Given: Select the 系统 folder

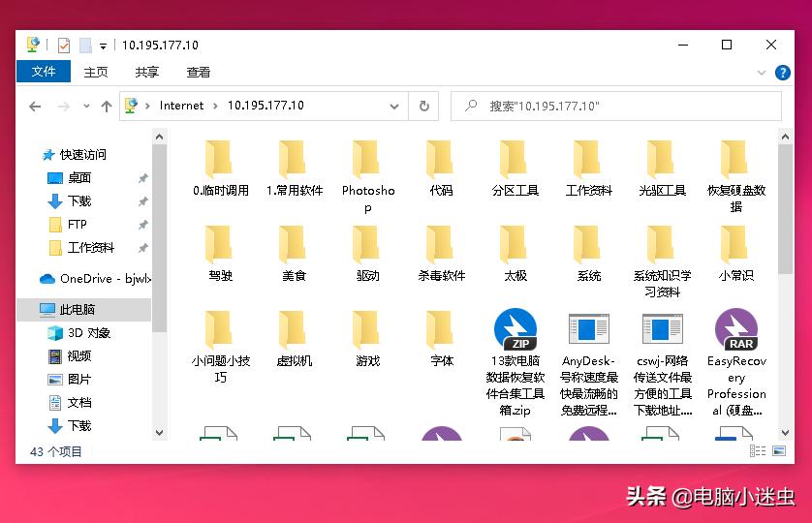Looking at the screenshot, I should (x=589, y=254).
